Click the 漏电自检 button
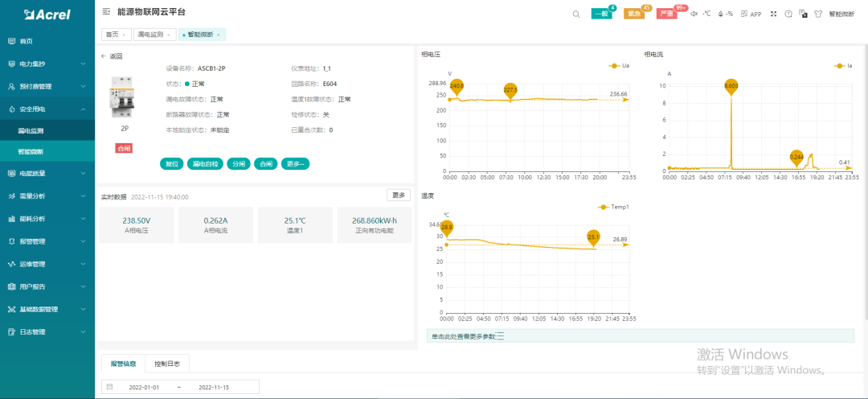This screenshot has width=868, height=399. [x=205, y=164]
